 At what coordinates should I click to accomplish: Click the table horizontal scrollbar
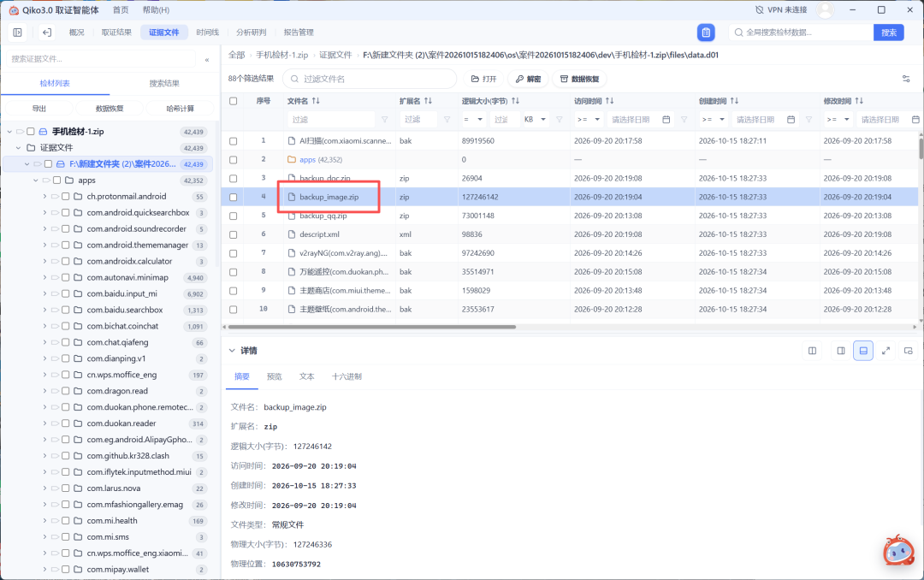[x=372, y=327]
